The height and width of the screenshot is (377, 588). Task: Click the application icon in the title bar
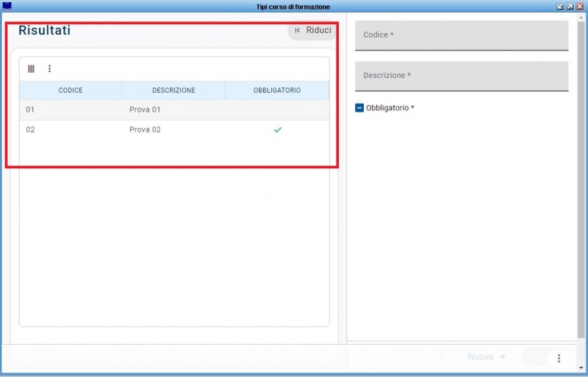[x=7, y=7]
